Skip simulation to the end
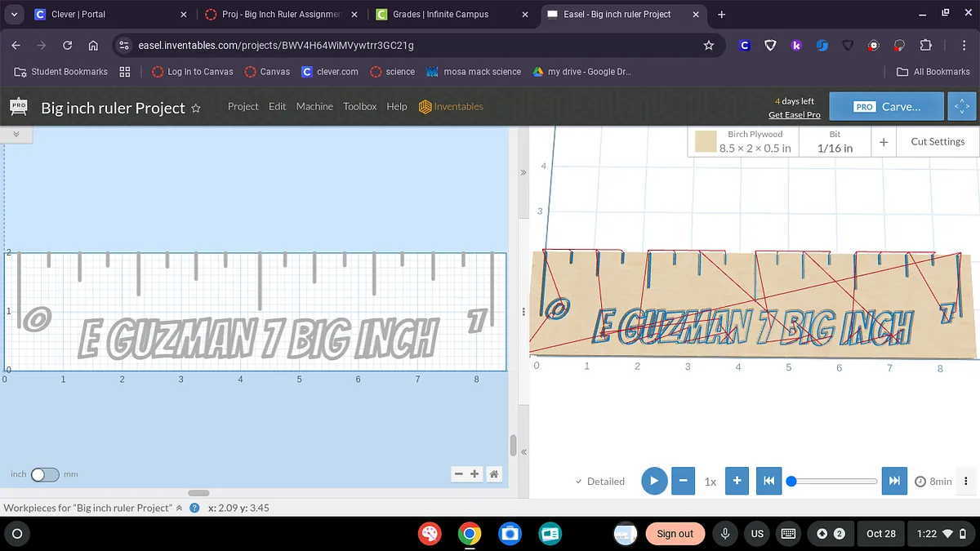The image size is (980, 551). point(894,481)
